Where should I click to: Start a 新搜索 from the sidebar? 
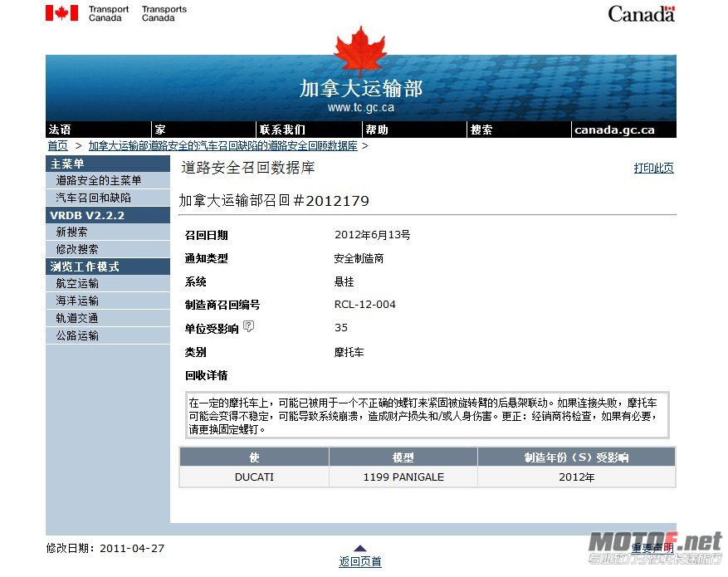(x=71, y=232)
